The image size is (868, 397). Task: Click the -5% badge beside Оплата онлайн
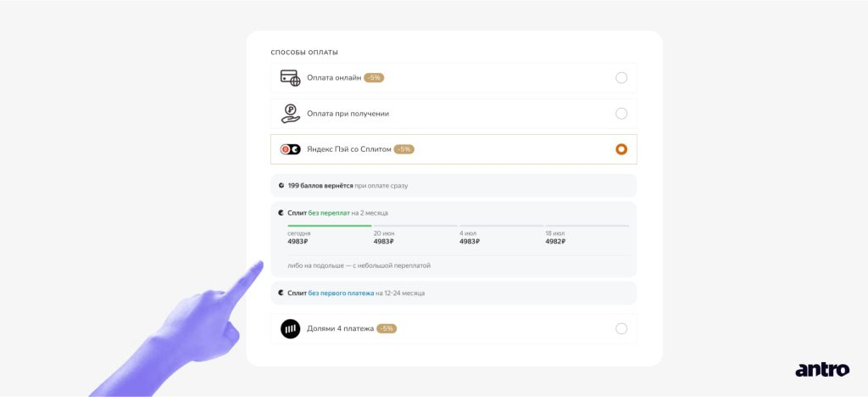click(374, 78)
